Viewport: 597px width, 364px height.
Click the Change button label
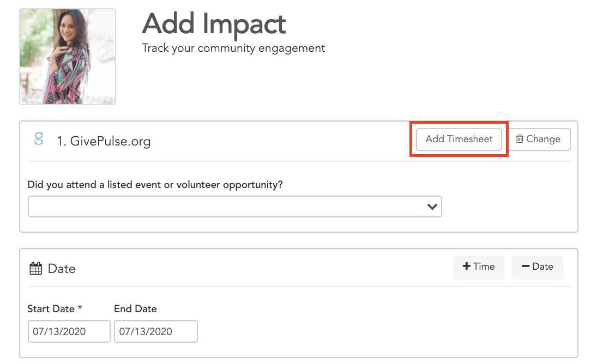coord(543,139)
